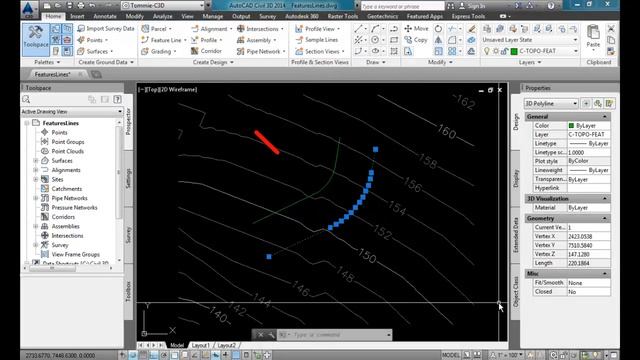Image resolution: width=640 pixels, height=360 pixels.
Task: Toggle MODEL space button in status bar
Action: pos(451,355)
